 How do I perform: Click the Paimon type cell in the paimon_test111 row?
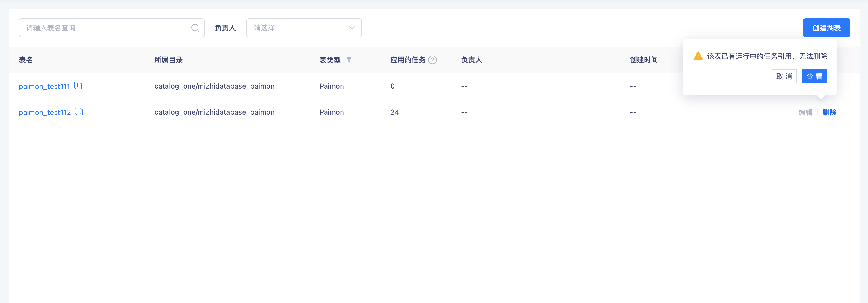(x=332, y=86)
